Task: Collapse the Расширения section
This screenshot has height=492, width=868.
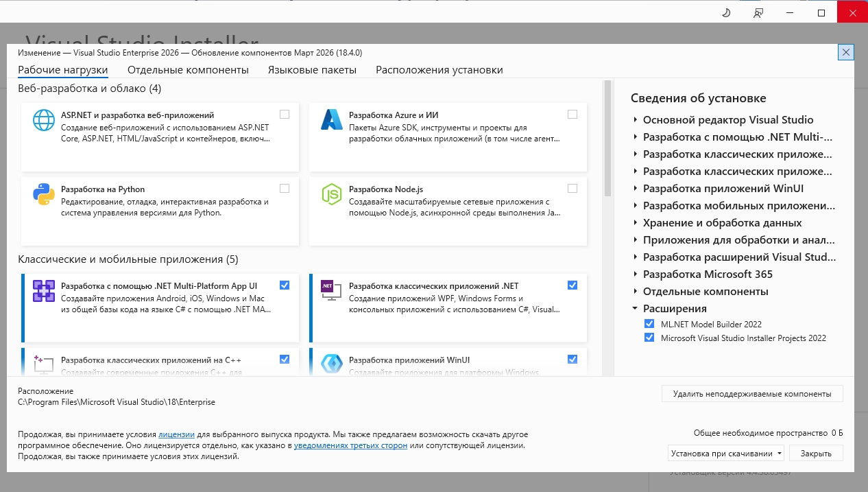Action: pos(636,309)
